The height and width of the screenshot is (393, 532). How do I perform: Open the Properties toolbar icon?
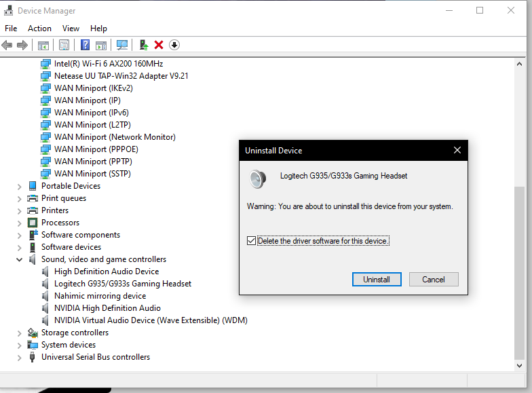64,45
